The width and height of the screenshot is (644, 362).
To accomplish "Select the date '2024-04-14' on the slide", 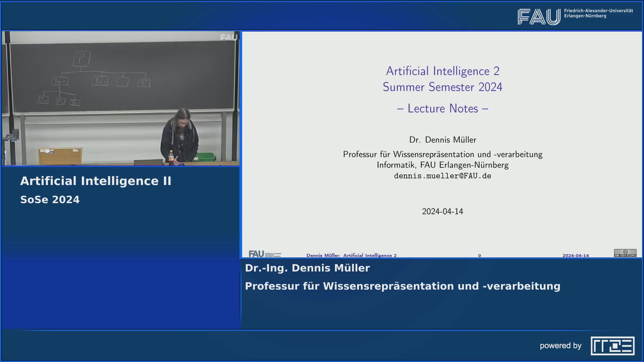I will pyautogui.click(x=442, y=211).
